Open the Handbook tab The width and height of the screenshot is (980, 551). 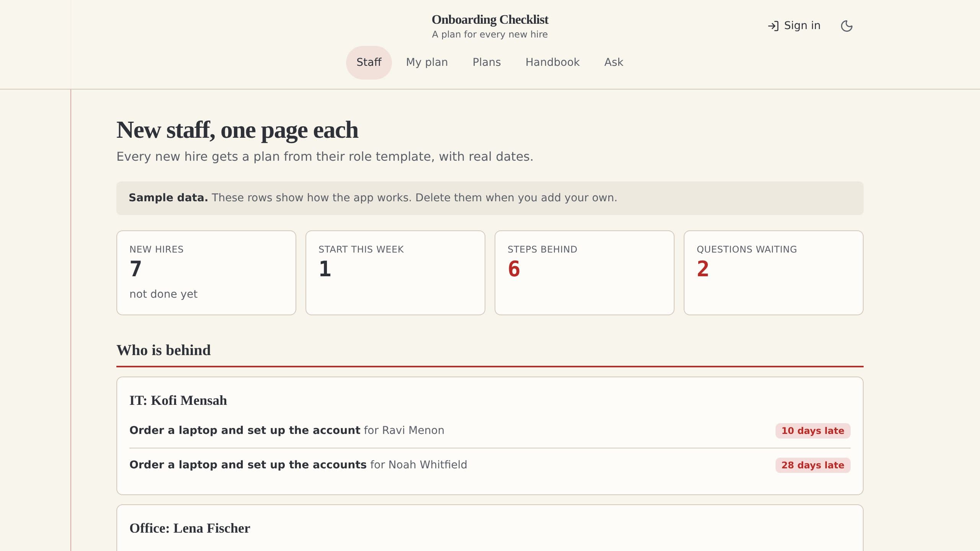click(552, 62)
